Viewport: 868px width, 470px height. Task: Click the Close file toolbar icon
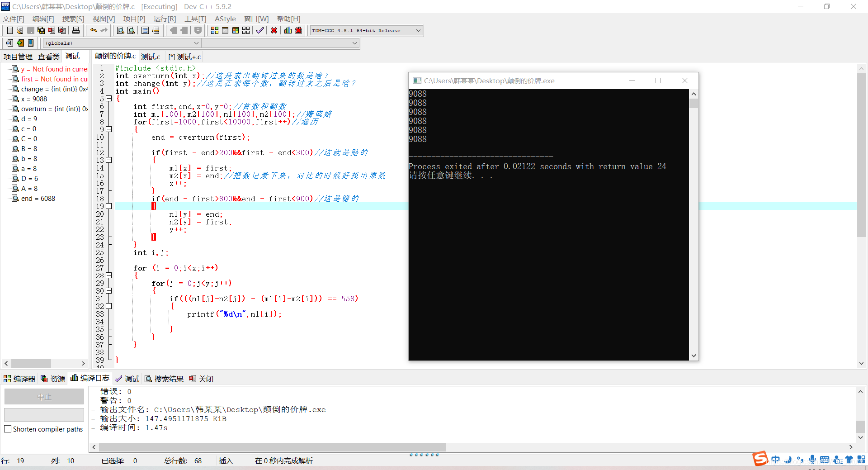pos(52,30)
